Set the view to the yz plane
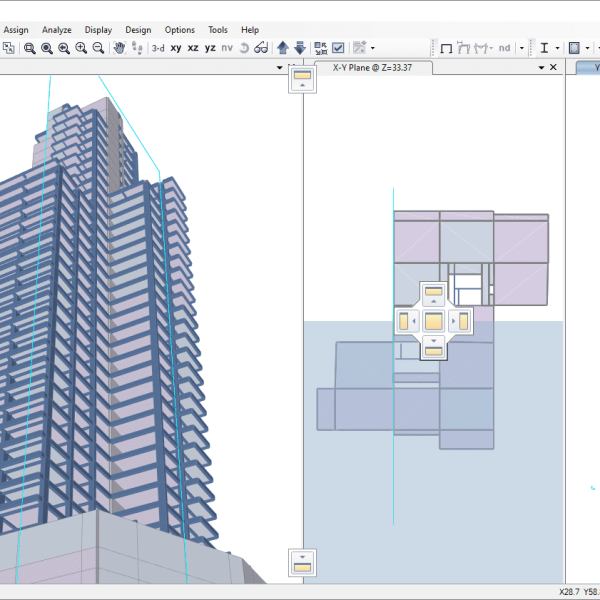The height and width of the screenshot is (600, 600). (210, 48)
